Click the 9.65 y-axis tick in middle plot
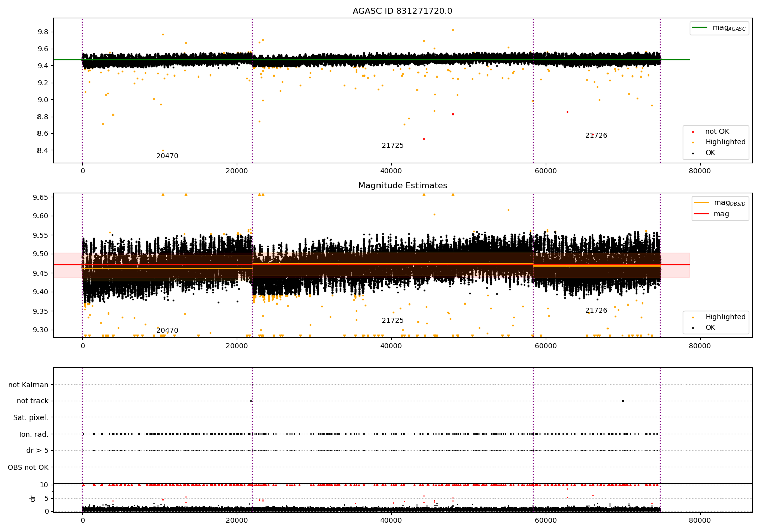 41,197
